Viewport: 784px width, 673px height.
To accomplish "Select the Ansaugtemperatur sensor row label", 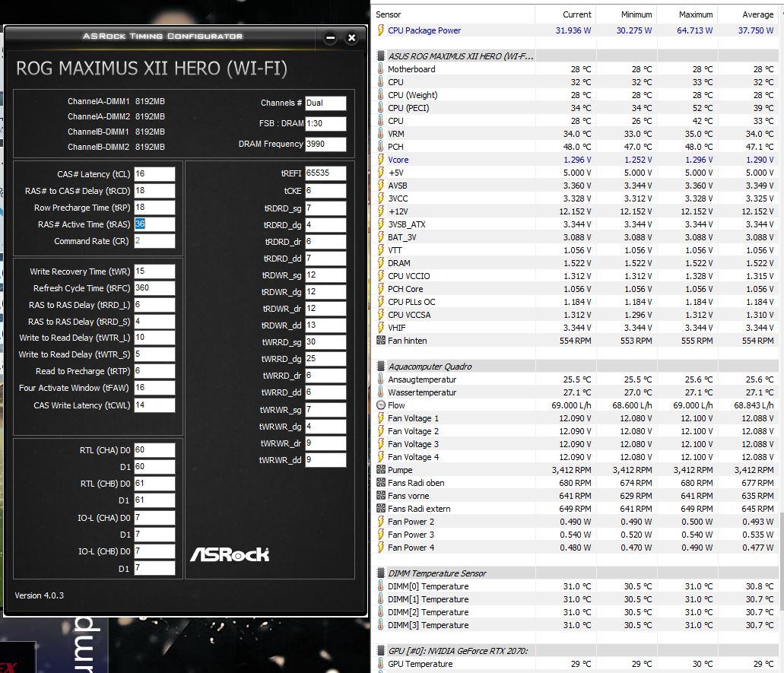I will pos(422,379).
